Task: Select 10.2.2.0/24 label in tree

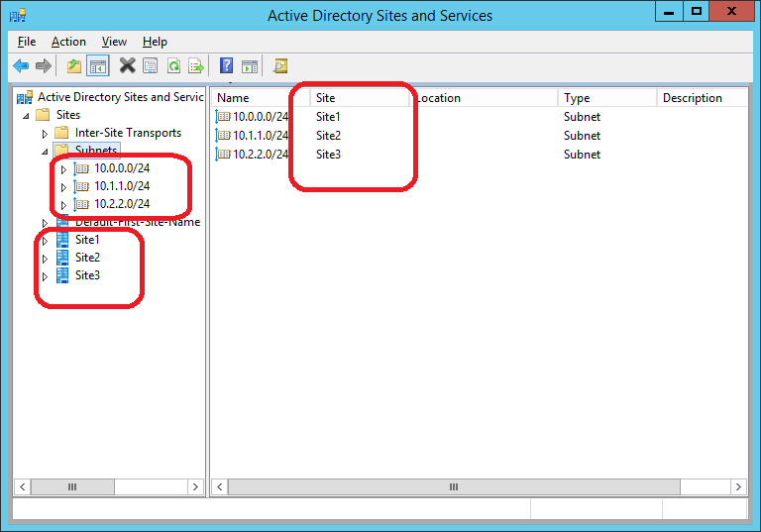Action: click(122, 204)
